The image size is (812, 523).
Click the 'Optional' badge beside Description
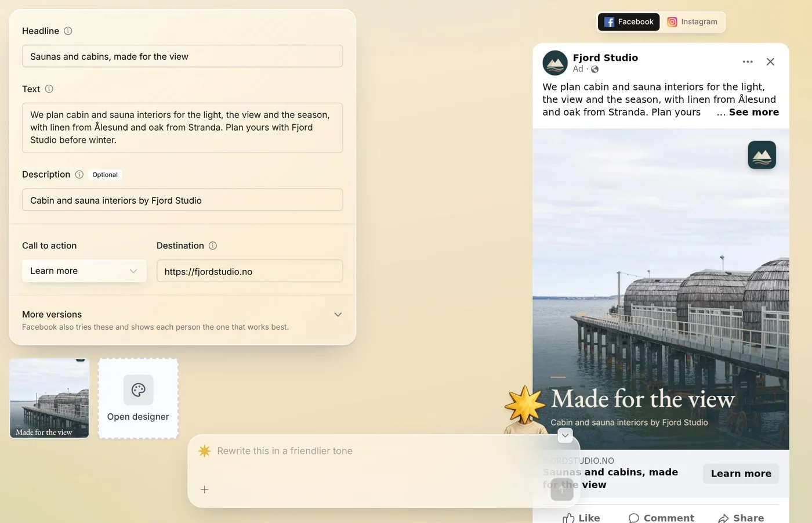[105, 175]
